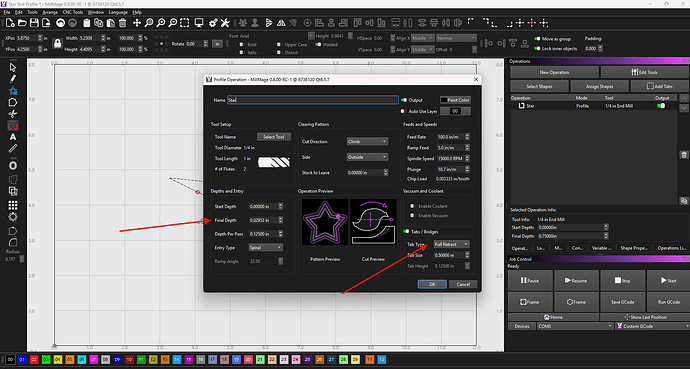Enable the Auto Use Layer toggle
690x369 pixels.
point(404,112)
